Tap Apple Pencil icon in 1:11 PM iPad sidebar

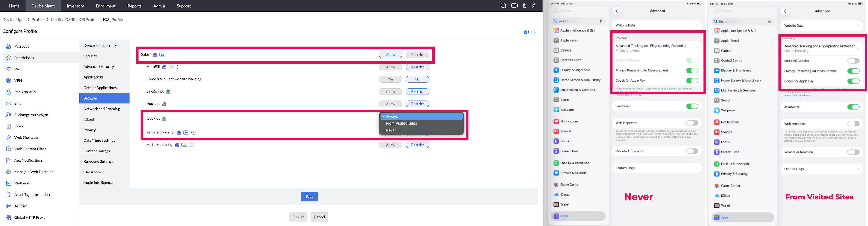717,41
